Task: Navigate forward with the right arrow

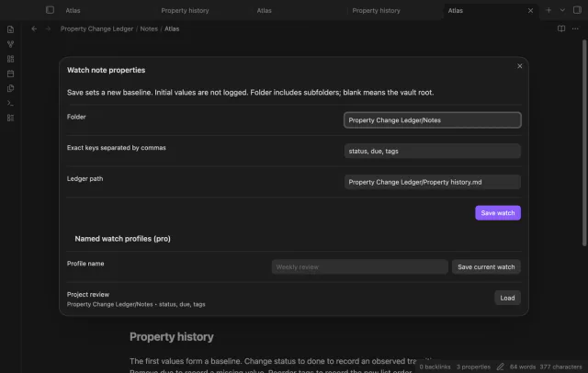Action: pyautogui.click(x=48, y=28)
